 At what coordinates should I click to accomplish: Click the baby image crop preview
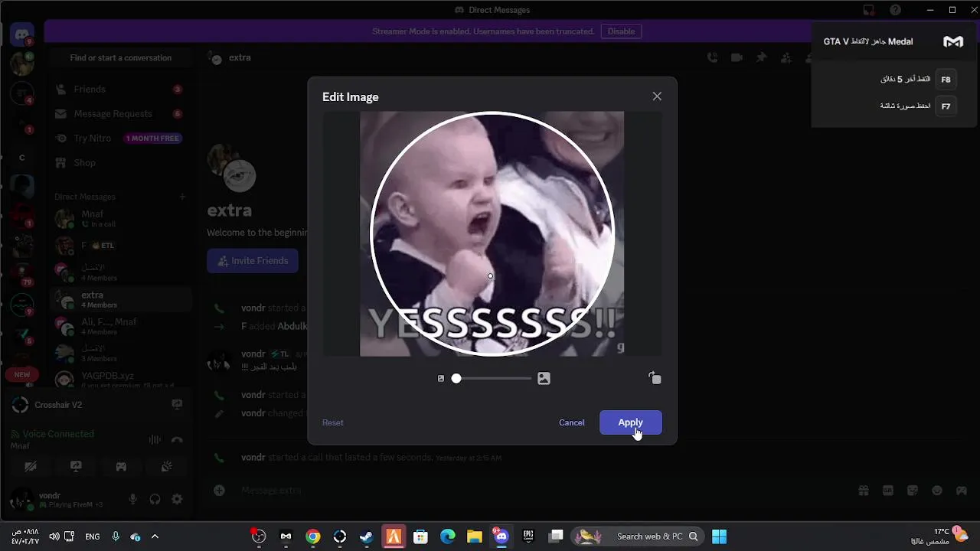tap(492, 233)
